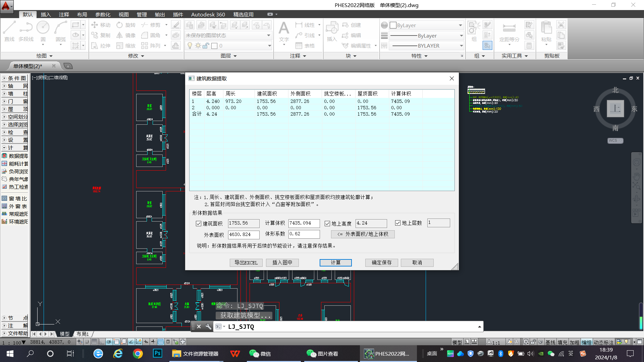
Task: Click the wrench icon in command line
Action: click(x=208, y=326)
